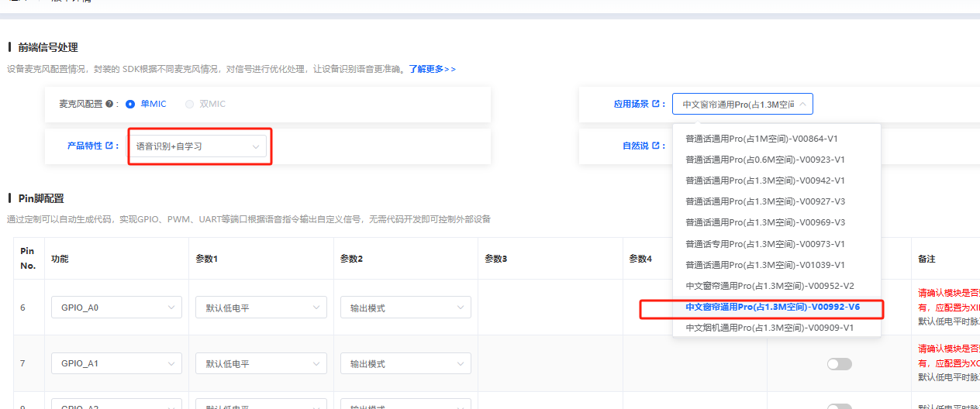Open the GPIO_A0 function dropdown
Viewport: 980px width, 409px height.
[116, 308]
